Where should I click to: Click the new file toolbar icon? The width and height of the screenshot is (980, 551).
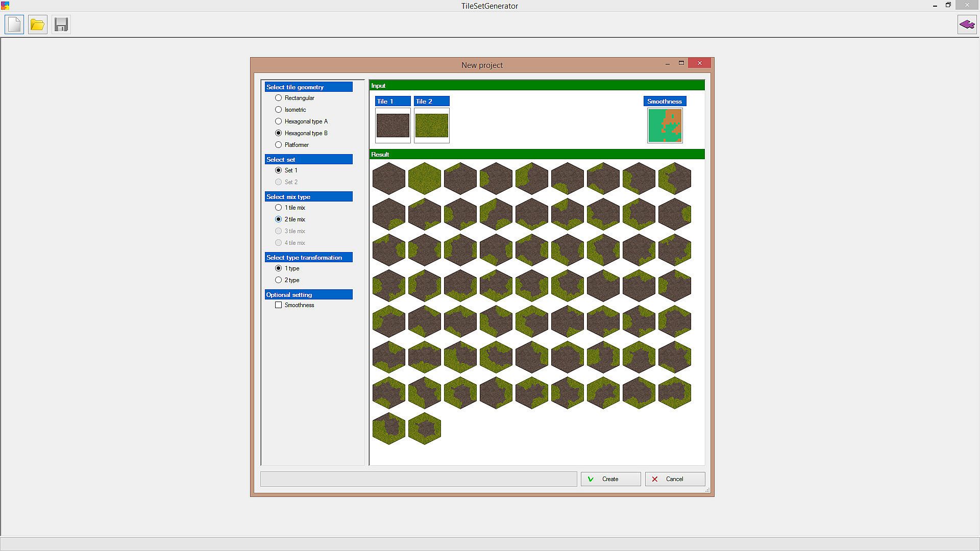tap(14, 24)
